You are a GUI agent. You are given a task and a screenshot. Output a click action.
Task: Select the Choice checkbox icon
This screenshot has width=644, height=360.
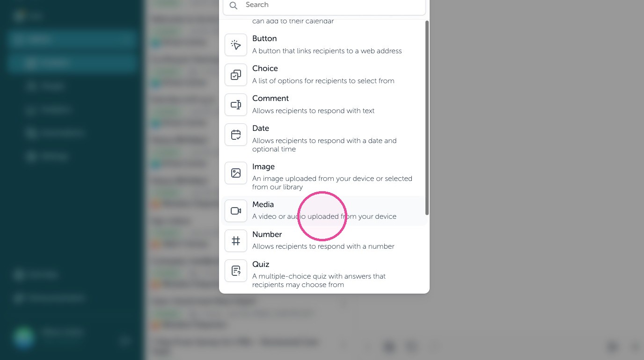point(236,75)
